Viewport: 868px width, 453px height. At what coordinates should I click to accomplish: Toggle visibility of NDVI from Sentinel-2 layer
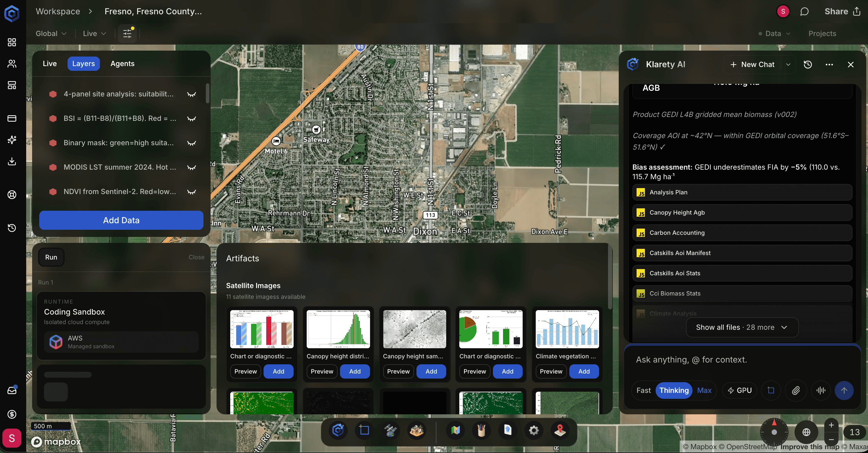pos(191,192)
